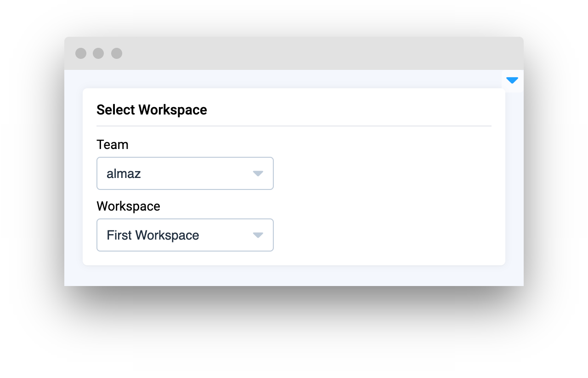Click the gray arrow in Workspace field
Screen dimensions: 588x378
258,235
